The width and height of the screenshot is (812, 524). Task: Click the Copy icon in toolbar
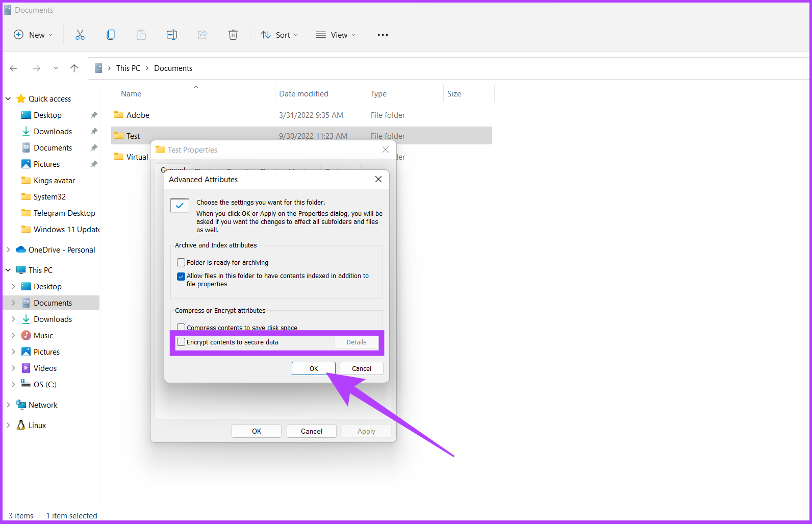click(111, 35)
